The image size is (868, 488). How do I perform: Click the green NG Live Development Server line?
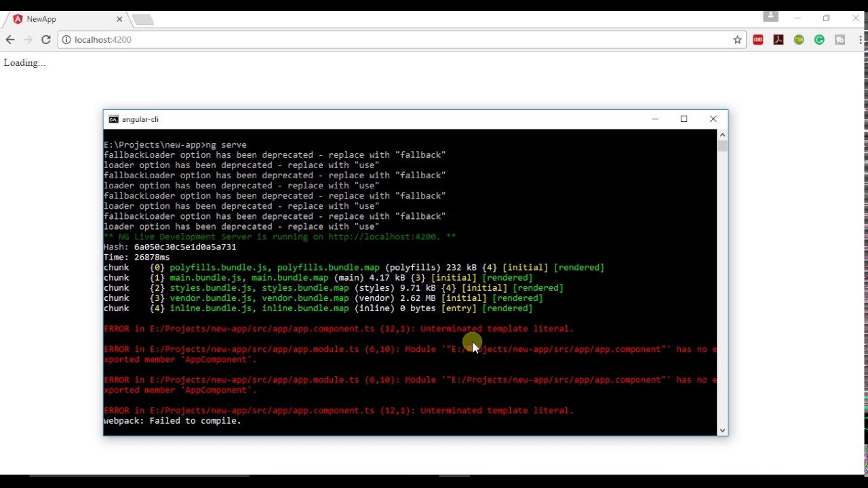coord(279,237)
